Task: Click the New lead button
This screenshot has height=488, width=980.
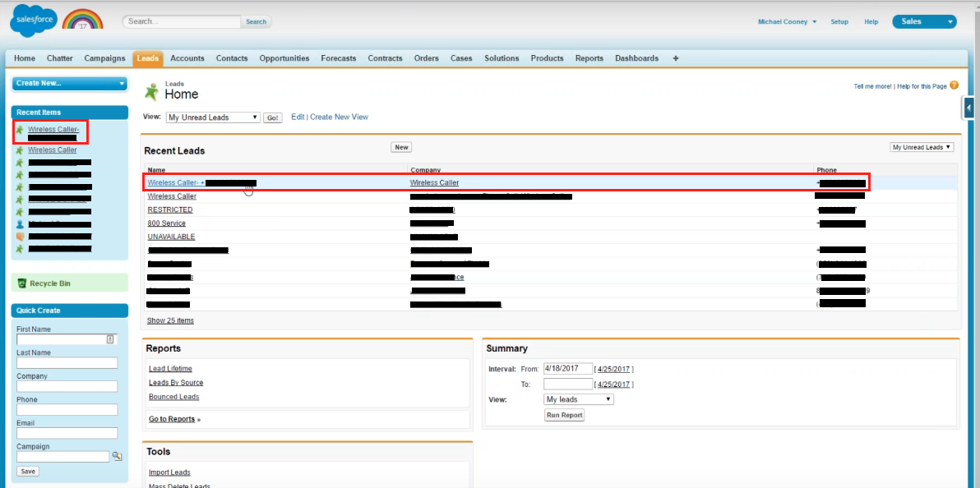Action: pyautogui.click(x=401, y=147)
